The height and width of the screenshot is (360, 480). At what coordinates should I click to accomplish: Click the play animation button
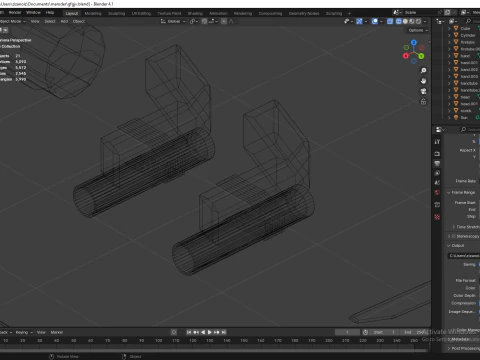(x=210, y=332)
